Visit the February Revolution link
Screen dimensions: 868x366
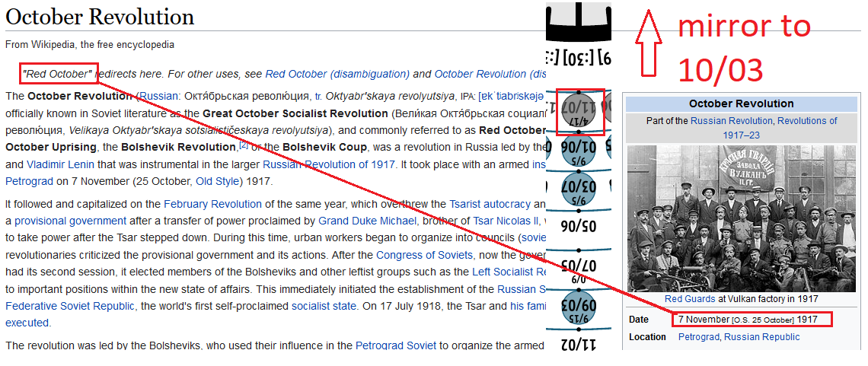(212, 204)
